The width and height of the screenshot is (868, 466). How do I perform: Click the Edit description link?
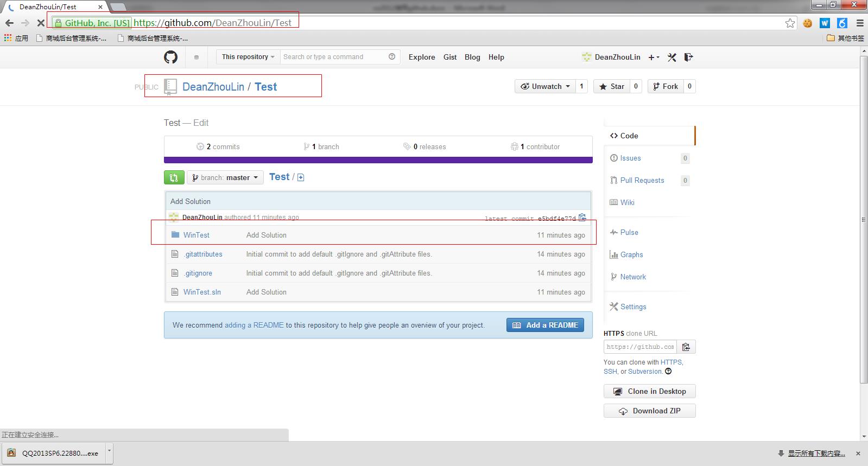[x=201, y=123]
